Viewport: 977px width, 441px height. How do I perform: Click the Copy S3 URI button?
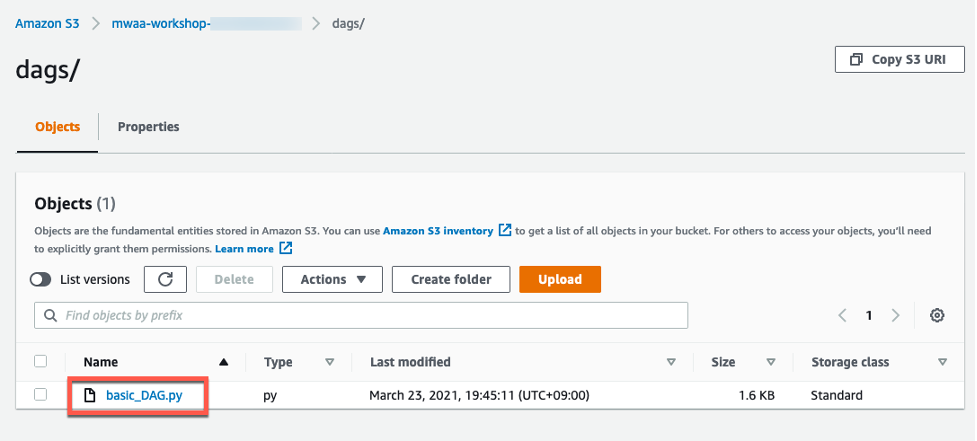pos(898,60)
